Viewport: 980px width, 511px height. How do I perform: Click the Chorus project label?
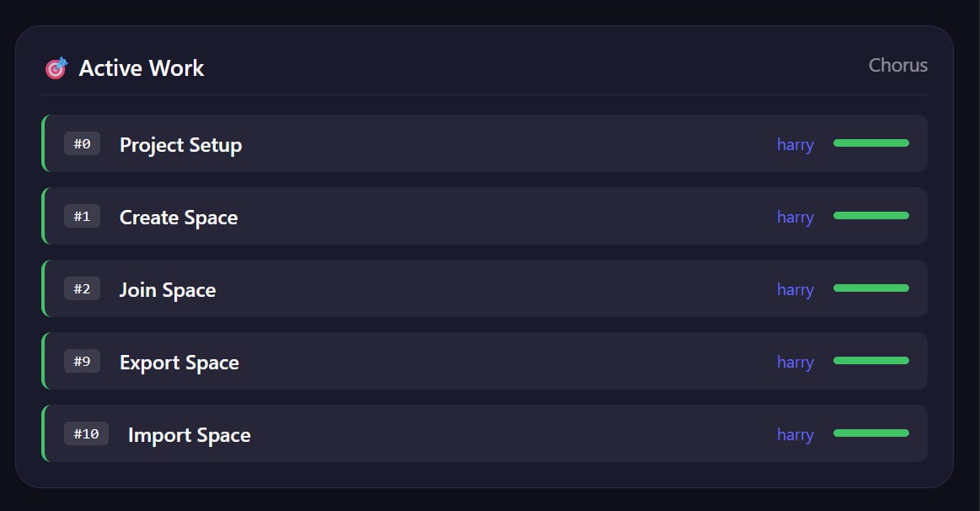click(897, 66)
